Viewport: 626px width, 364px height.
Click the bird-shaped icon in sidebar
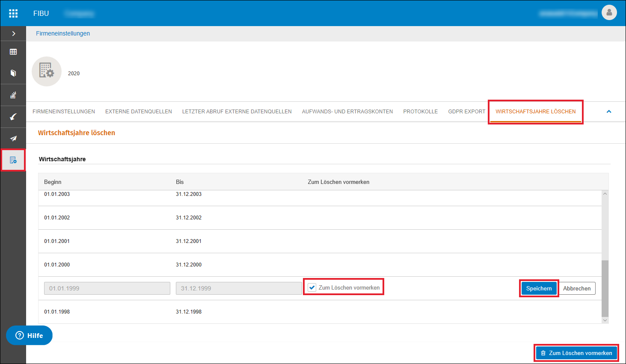point(13,116)
